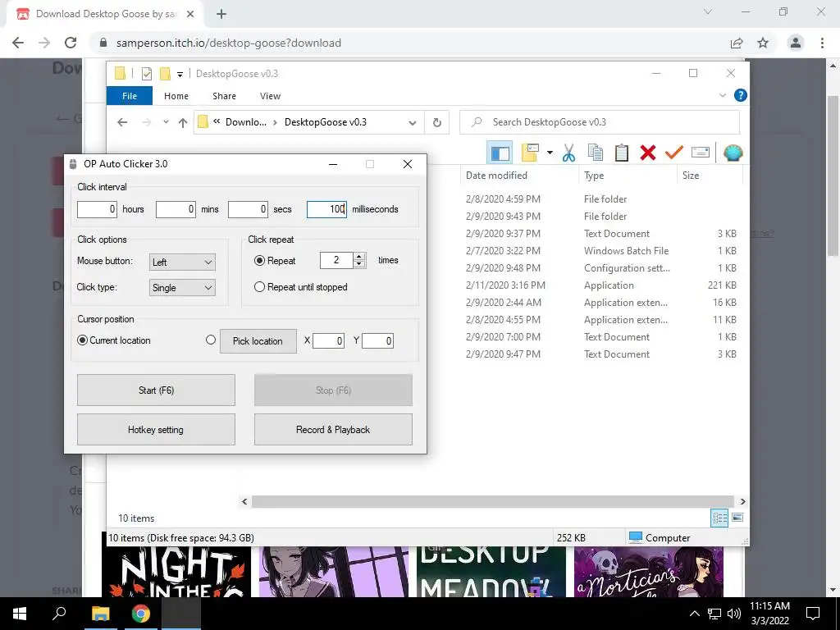Open the View ribbon tab

(270, 96)
